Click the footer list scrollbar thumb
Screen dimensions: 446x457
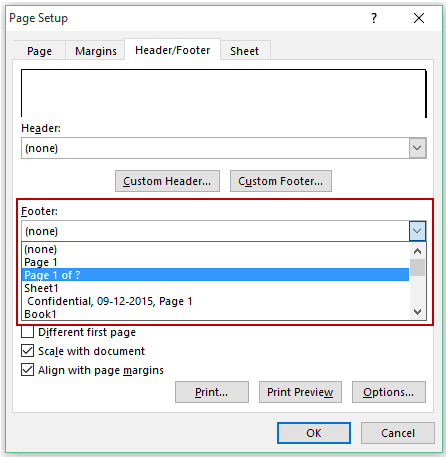tap(417, 268)
